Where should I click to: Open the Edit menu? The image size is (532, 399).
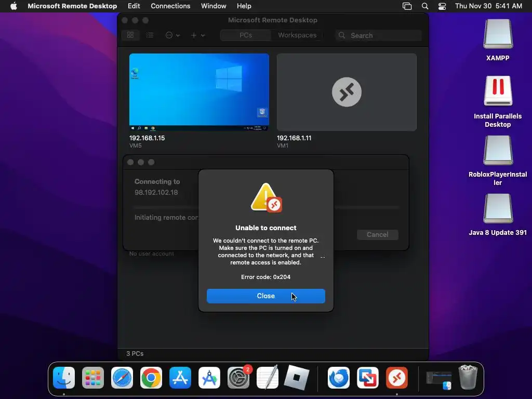click(x=134, y=6)
